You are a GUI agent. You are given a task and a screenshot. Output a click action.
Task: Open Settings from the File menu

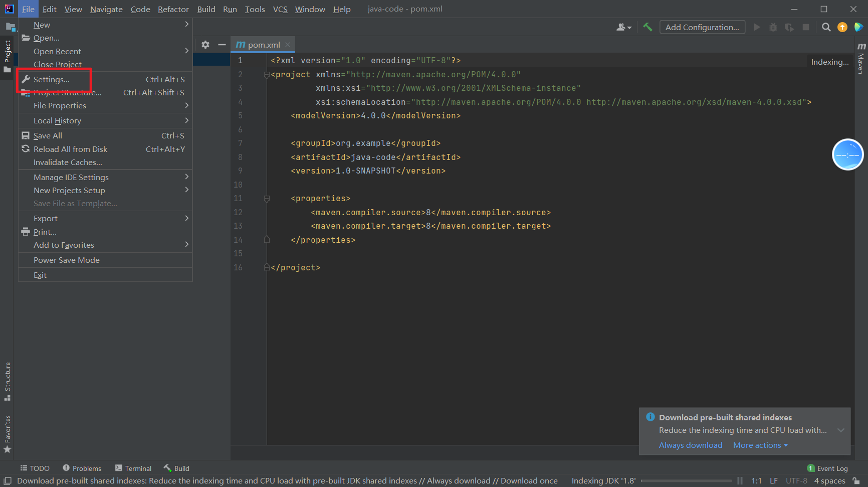point(105,79)
